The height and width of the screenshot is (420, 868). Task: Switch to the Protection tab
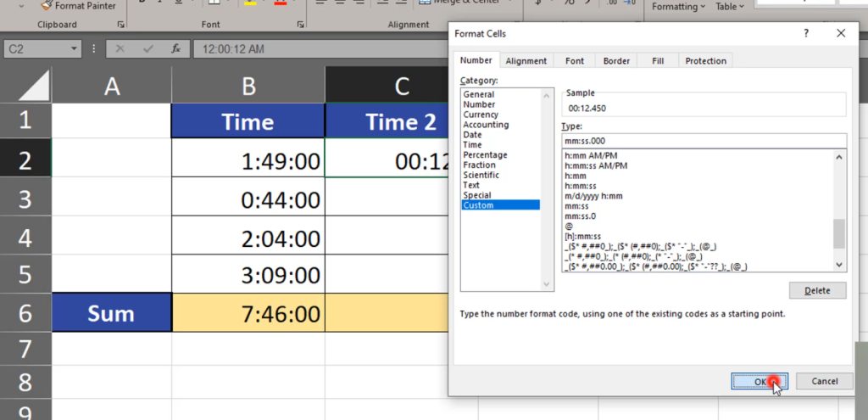pyautogui.click(x=705, y=61)
